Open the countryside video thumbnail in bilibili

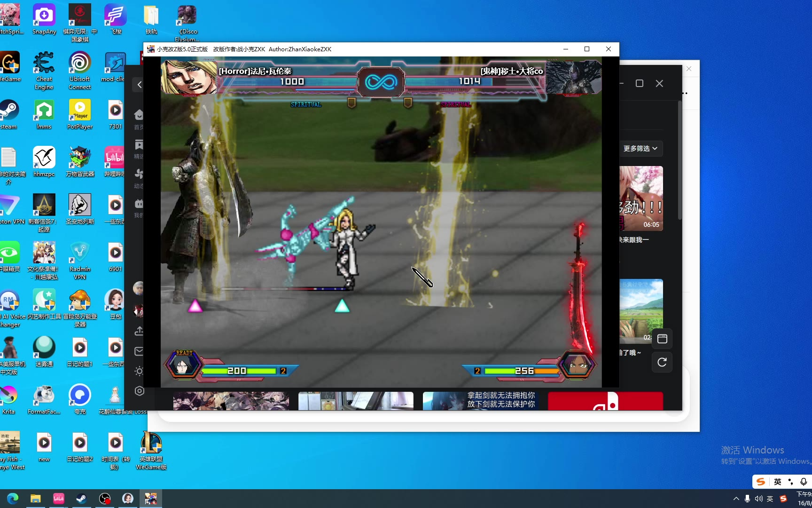click(x=641, y=311)
